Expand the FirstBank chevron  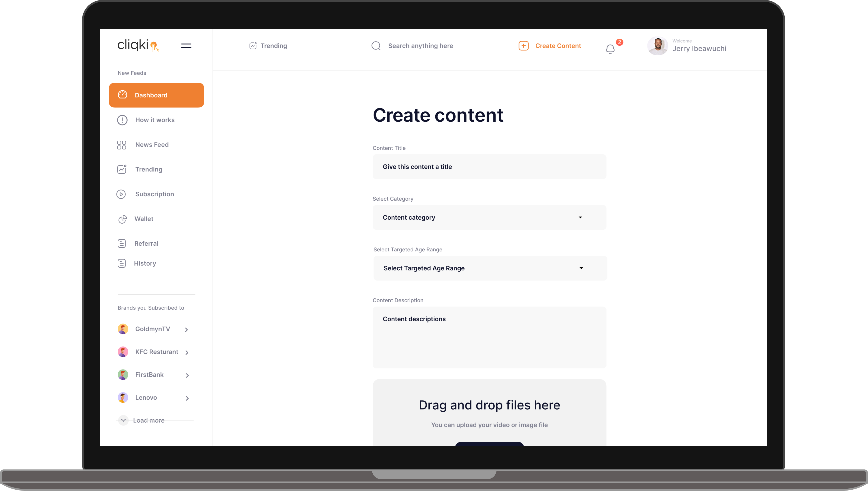[x=187, y=375]
